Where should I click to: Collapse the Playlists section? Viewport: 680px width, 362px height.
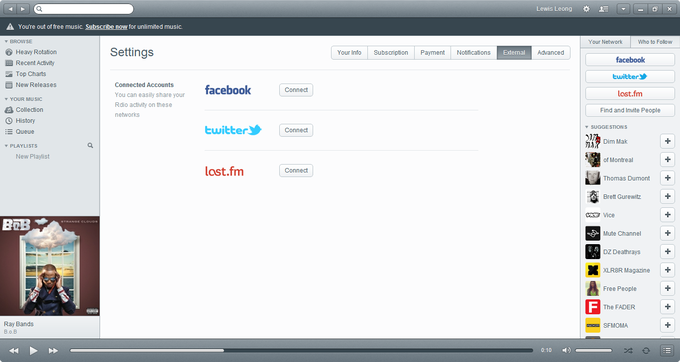(x=7, y=146)
